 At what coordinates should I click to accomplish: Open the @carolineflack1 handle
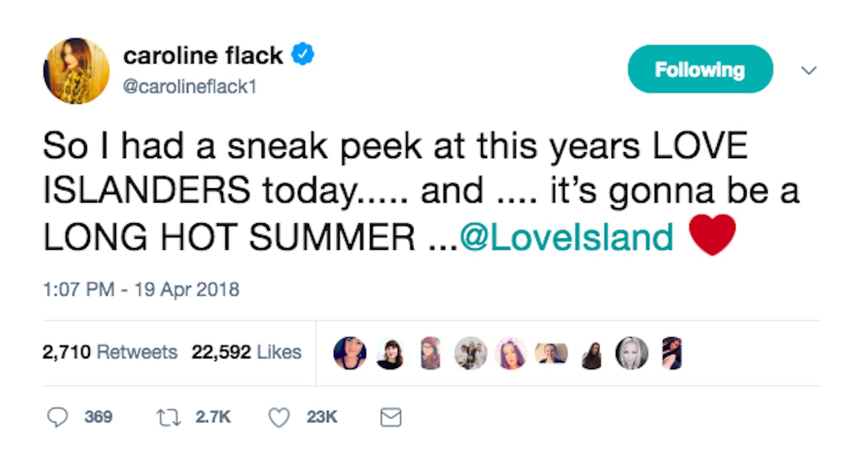pos(190,87)
